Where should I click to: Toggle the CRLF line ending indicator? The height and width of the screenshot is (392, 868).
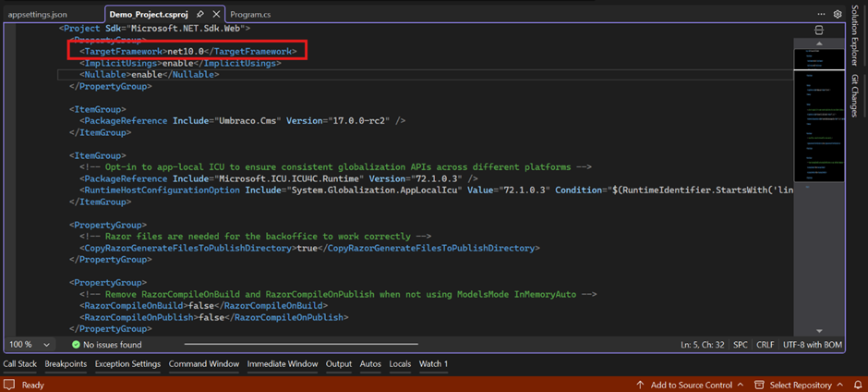coord(766,345)
